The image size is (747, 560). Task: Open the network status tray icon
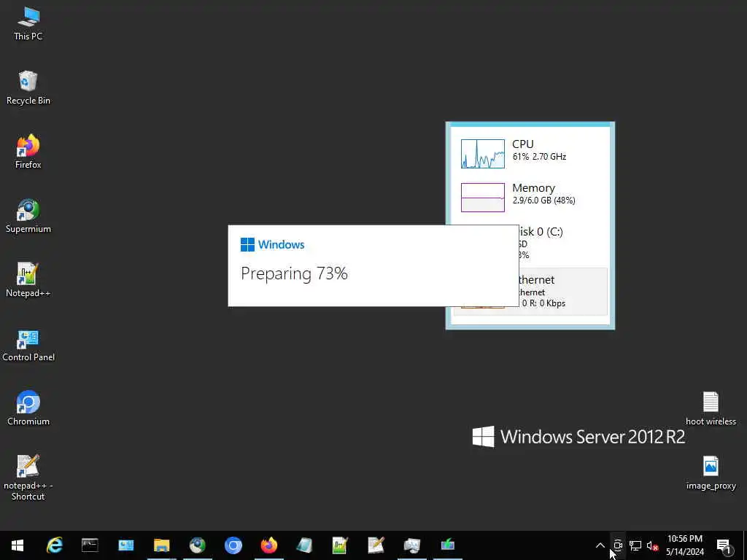point(635,545)
